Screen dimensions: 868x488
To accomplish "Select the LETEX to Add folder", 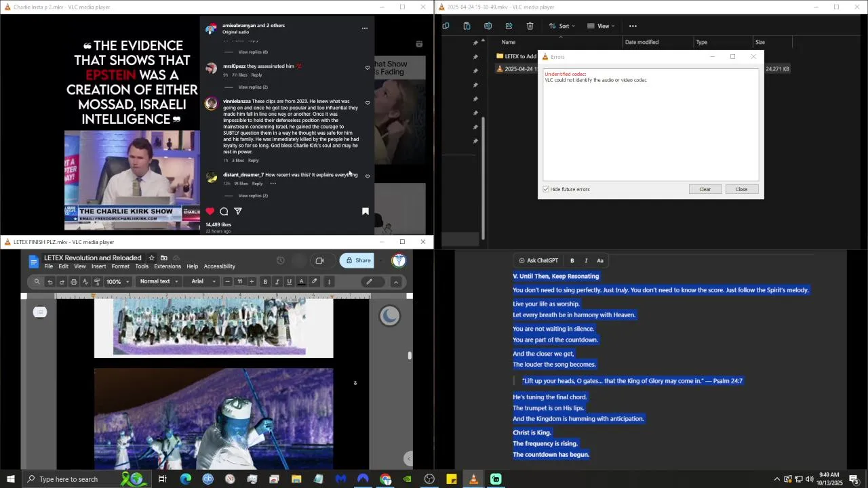I will 516,56.
